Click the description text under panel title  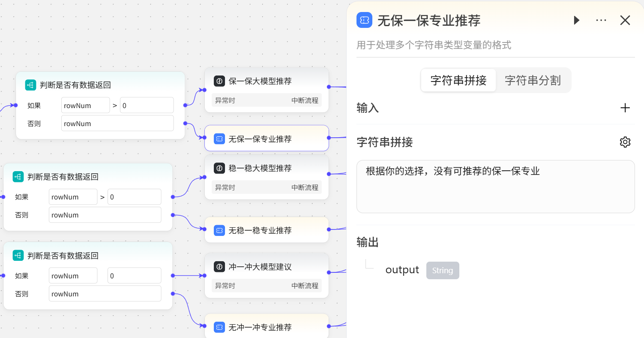point(434,45)
